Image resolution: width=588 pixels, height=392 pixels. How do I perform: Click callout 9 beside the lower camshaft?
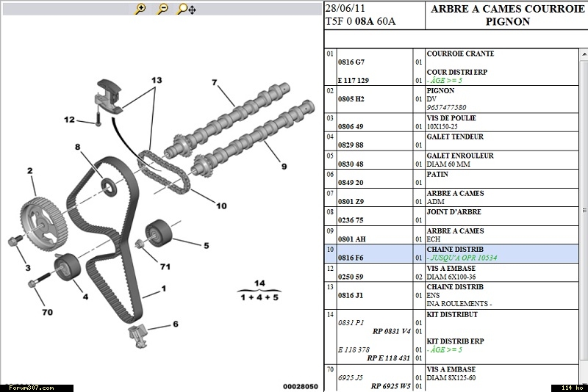[282, 166]
